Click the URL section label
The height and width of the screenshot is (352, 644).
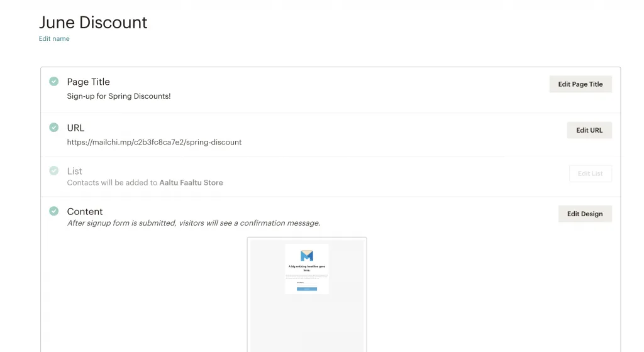(x=75, y=128)
